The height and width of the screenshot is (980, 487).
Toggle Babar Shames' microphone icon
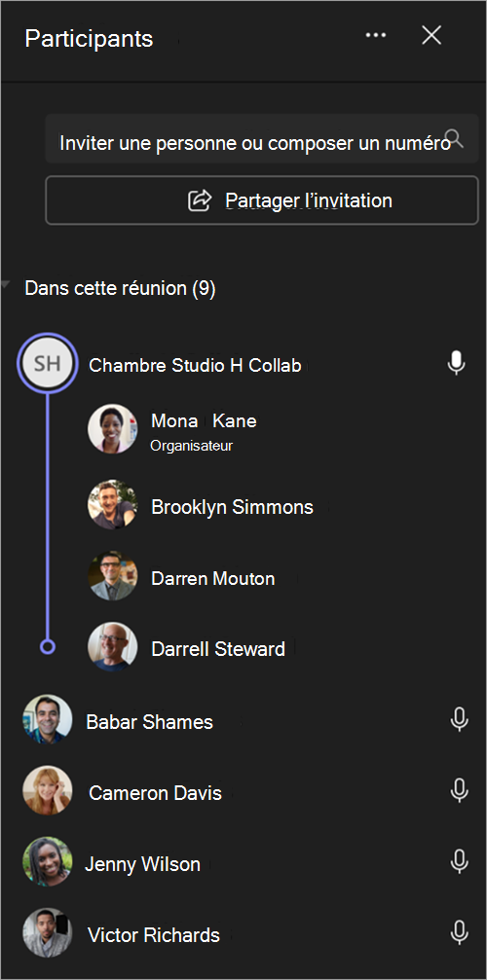point(460,720)
